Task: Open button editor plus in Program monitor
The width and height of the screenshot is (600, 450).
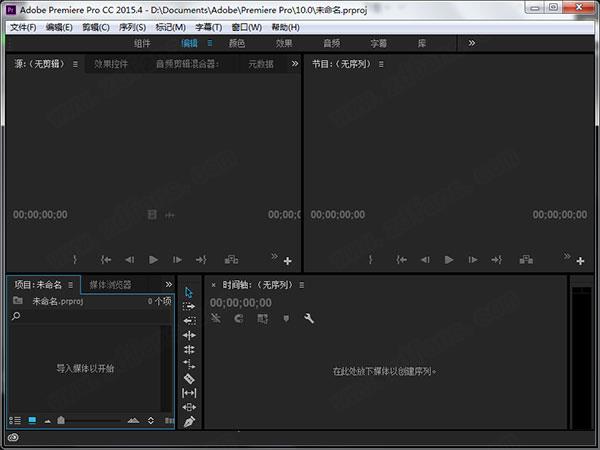Action: click(x=580, y=261)
